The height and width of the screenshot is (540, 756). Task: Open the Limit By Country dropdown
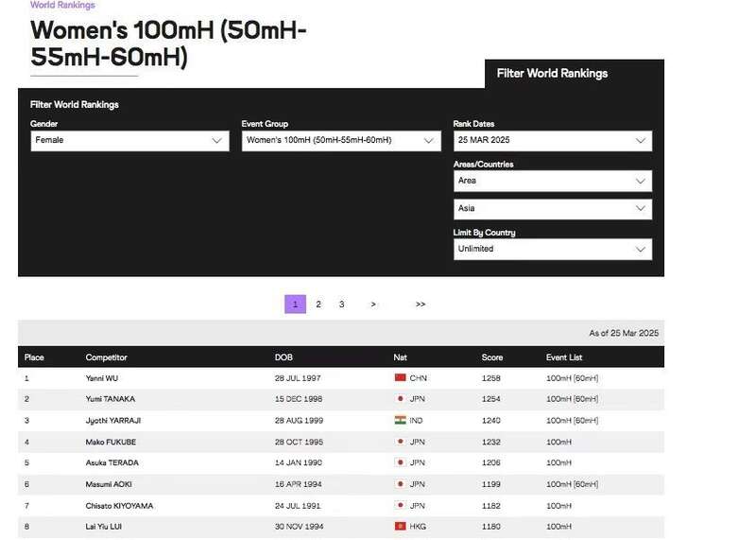[x=553, y=250]
